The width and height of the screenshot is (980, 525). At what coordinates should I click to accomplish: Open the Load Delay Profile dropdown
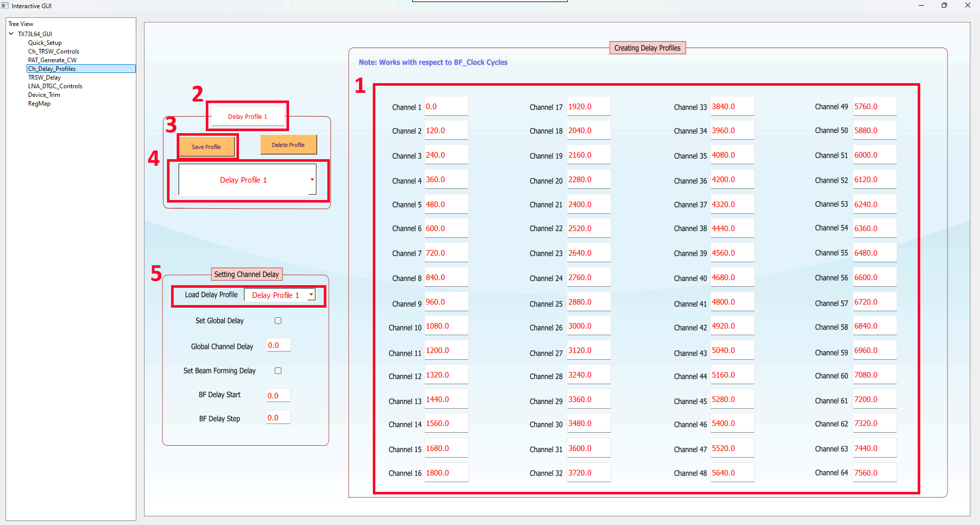[310, 295]
